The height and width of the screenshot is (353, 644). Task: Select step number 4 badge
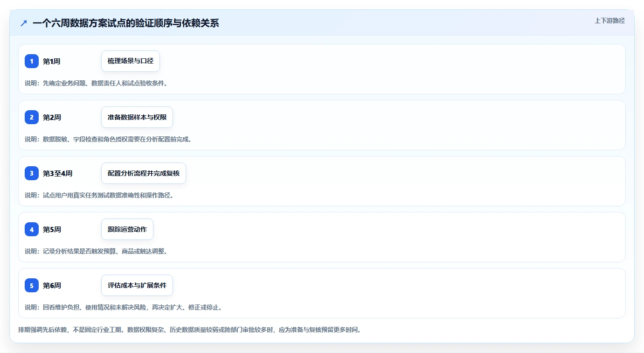point(32,229)
